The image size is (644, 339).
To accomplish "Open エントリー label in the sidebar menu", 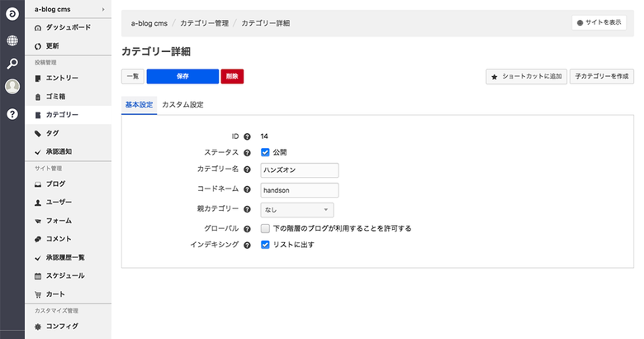I will [x=62, y=78].
